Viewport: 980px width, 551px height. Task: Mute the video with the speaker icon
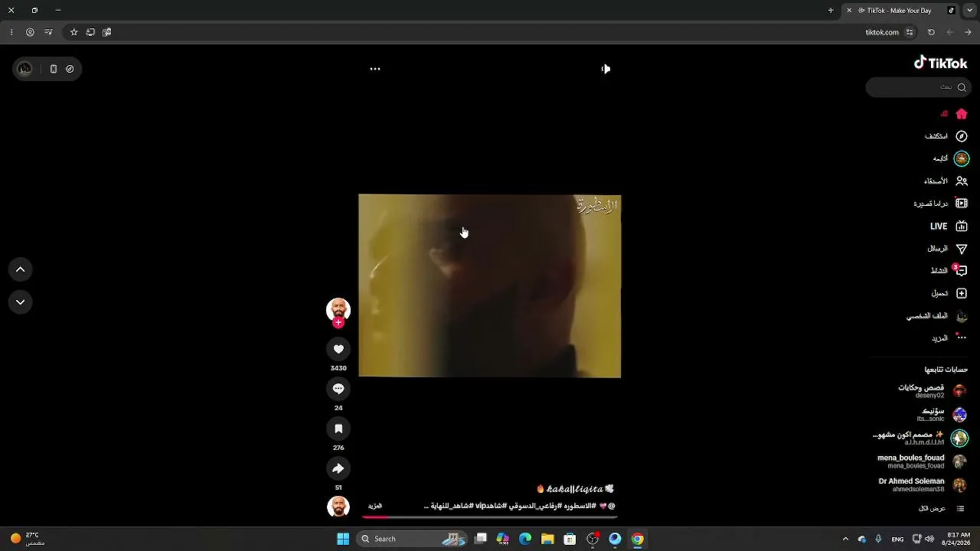(x=606, y=69)
